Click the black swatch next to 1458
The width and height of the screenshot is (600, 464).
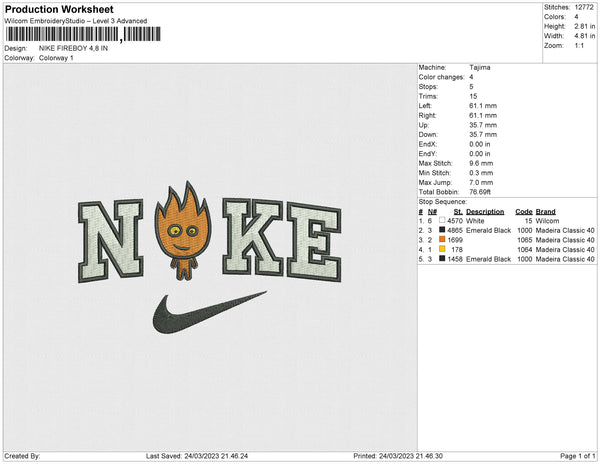coord(442,259)
